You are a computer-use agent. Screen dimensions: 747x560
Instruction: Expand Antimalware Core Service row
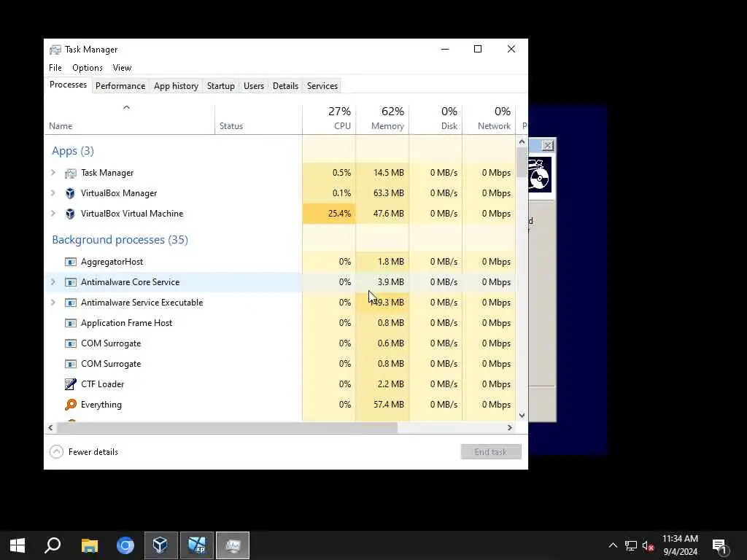tap(53, 282)
